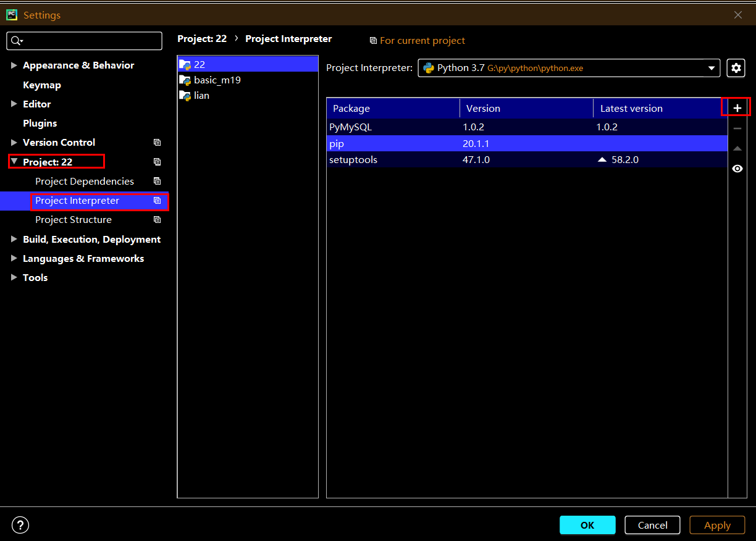Screen dimensions: 756x541
Task: Click folder icon of lian project
Action: coord(185,96)
